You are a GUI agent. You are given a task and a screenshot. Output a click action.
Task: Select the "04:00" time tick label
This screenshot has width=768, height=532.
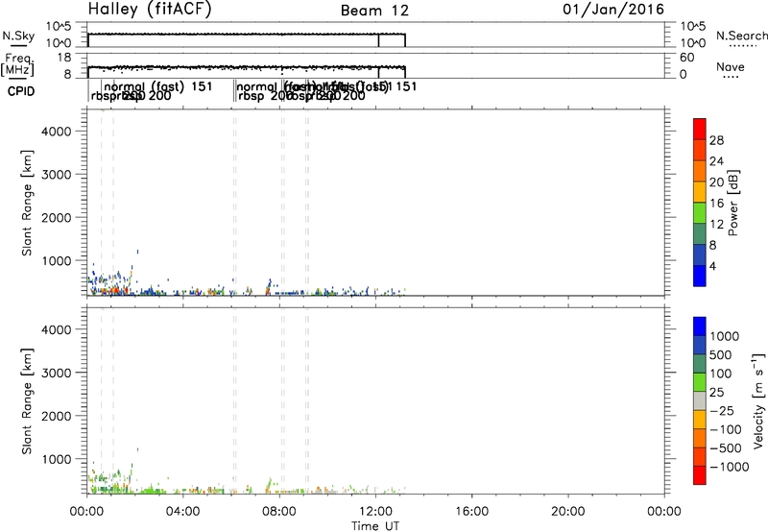[182, 512]
